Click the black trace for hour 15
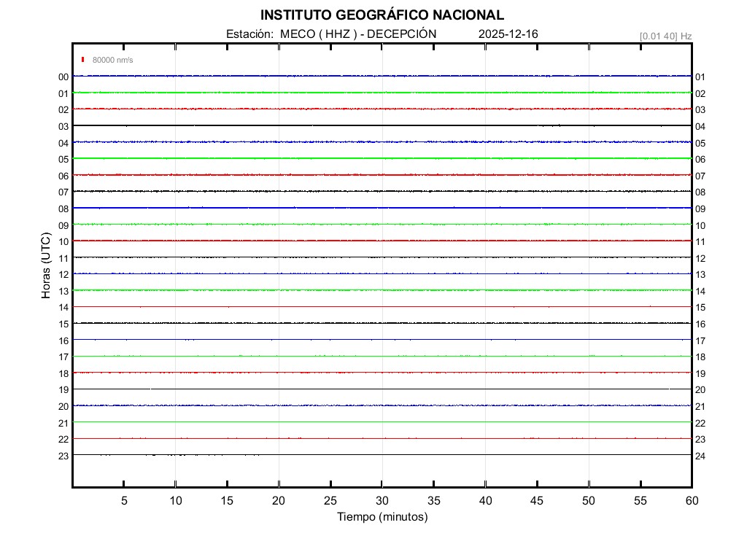Viewport: 747px width, 560px height. pyautogui.click(x=382, y=323)
